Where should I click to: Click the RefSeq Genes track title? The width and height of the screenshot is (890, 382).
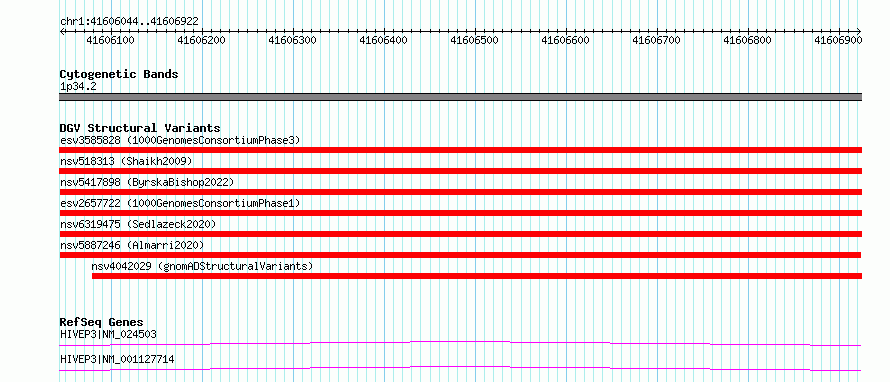click(x=101, y=322)
